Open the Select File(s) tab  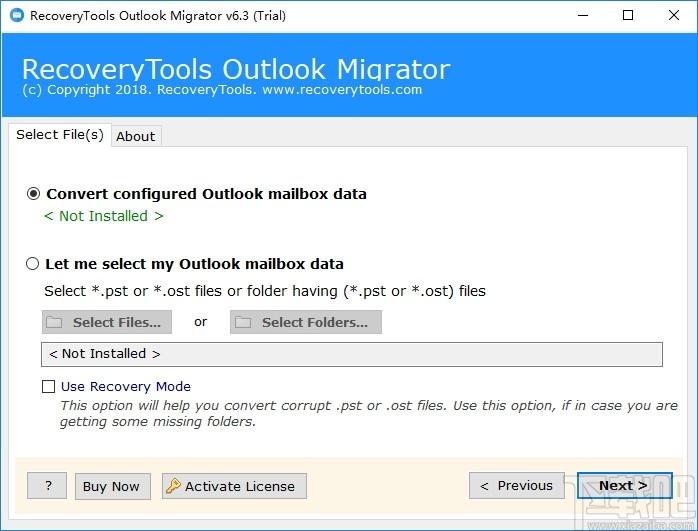pos(59,135)
